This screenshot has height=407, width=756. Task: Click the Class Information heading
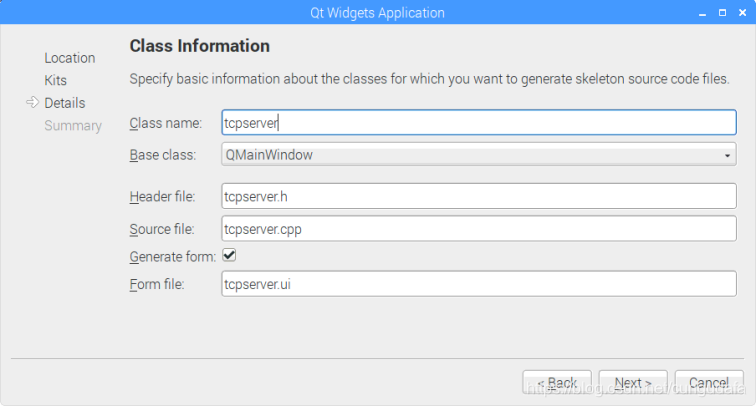click(x=200, y=46)
